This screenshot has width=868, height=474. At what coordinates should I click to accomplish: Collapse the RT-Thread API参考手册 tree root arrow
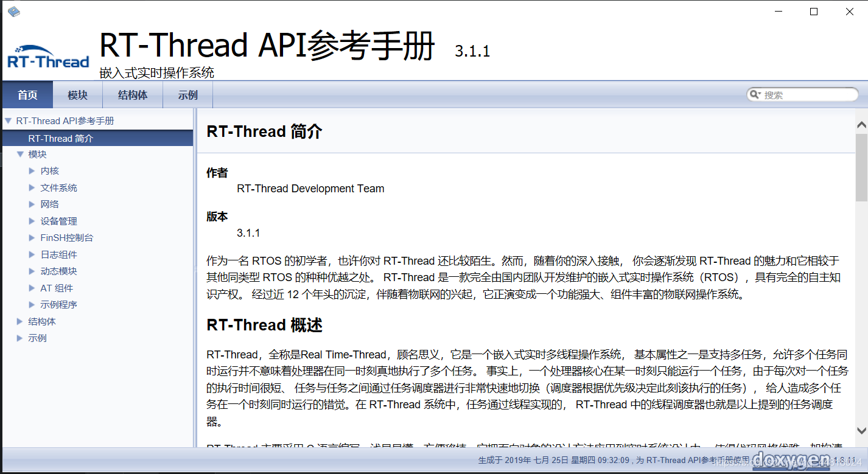8,120
